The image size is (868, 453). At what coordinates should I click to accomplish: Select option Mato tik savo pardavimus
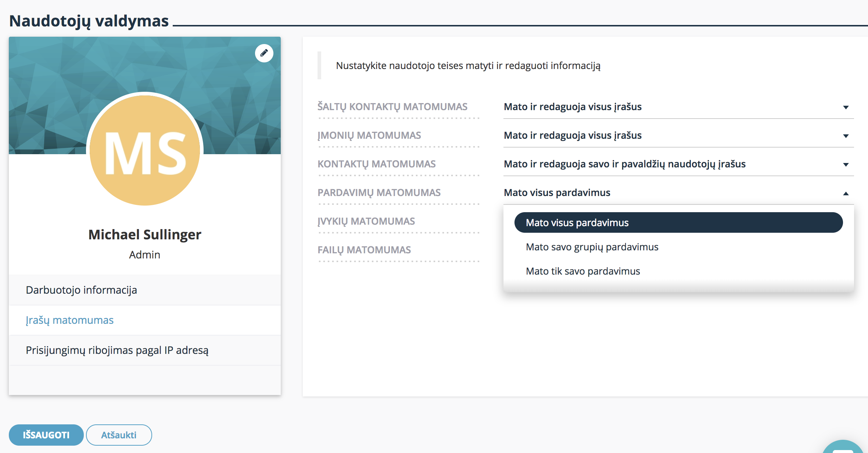click(678, 271)
